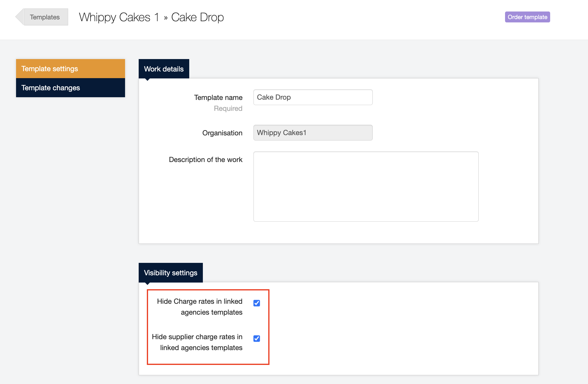Click Cake Drop in the page heading
Image resolution: width=588 pixels, height=384 pixels.
coord(197,17)
